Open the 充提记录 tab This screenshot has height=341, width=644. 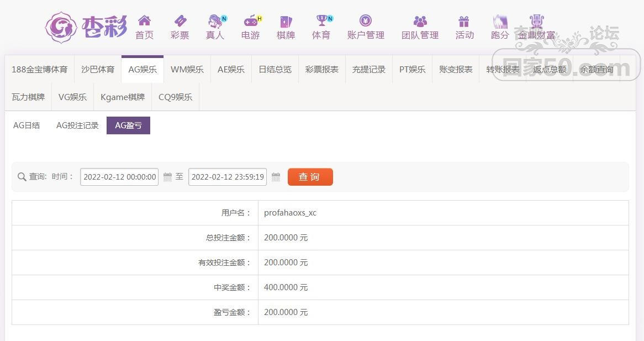click(x=369, y=70)
